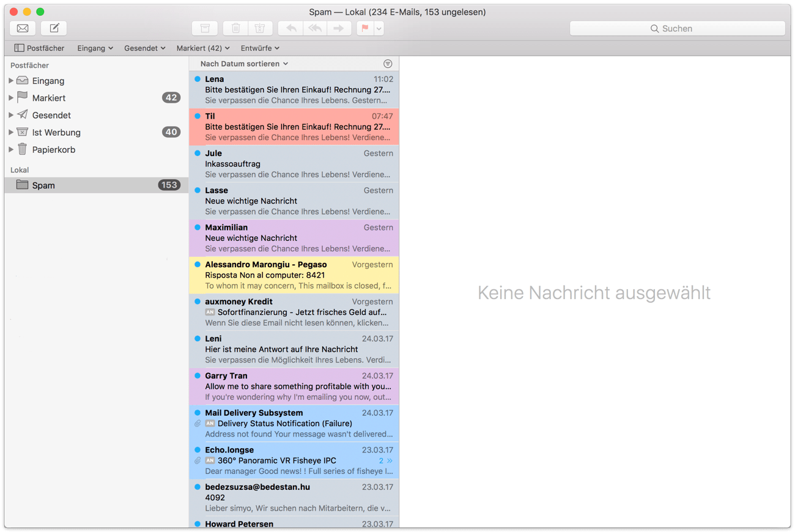
Task: Select the Gesendet paper plane icon
Action: tap(23, 114)
